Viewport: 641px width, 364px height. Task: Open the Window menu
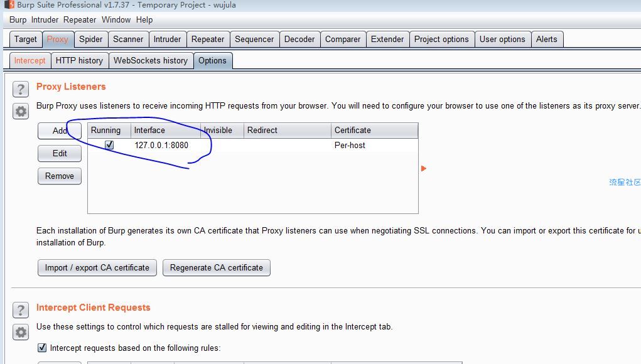click(116, 19)
